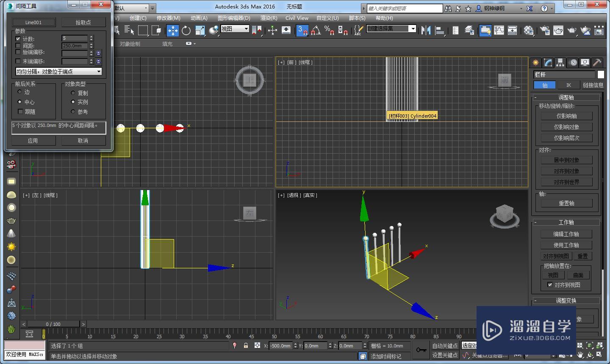Select the 边 (edge) radio option
Viewport: 610px width, 364px height.
(x=19, y=92)
